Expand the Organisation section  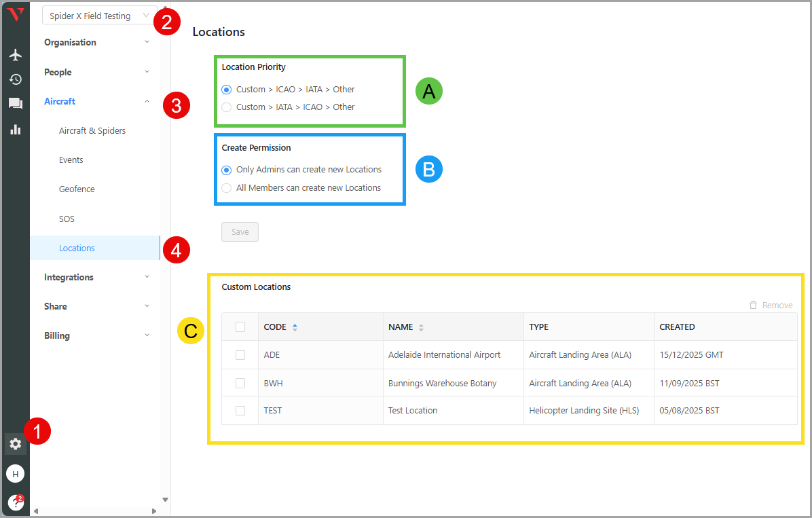click(x=96, y=42)
